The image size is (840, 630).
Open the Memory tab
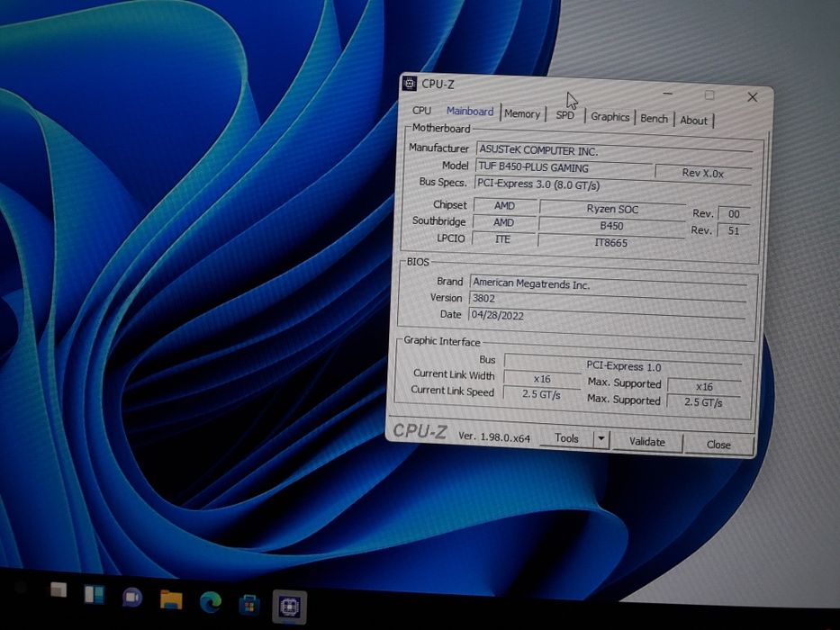coord(522,113)
